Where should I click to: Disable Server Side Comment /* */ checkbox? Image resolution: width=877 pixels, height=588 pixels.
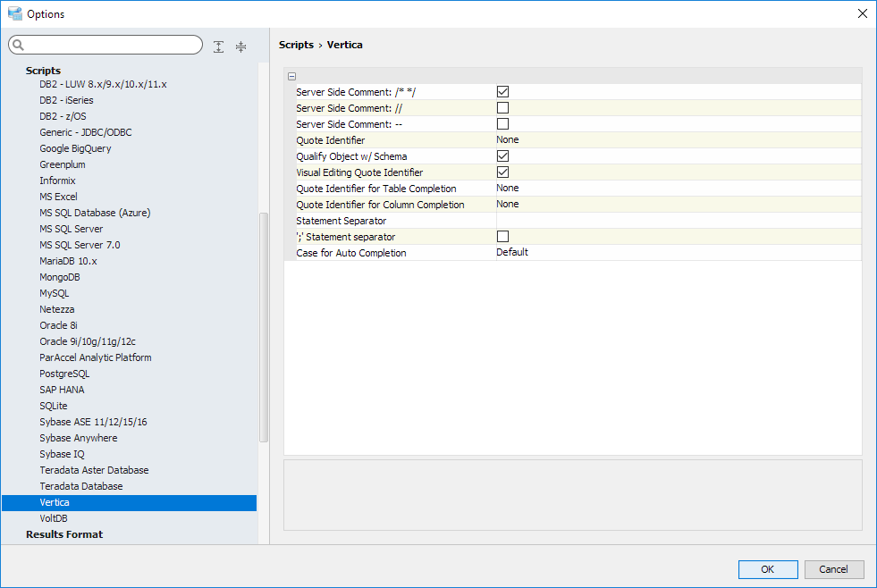[x=502, y=92]
